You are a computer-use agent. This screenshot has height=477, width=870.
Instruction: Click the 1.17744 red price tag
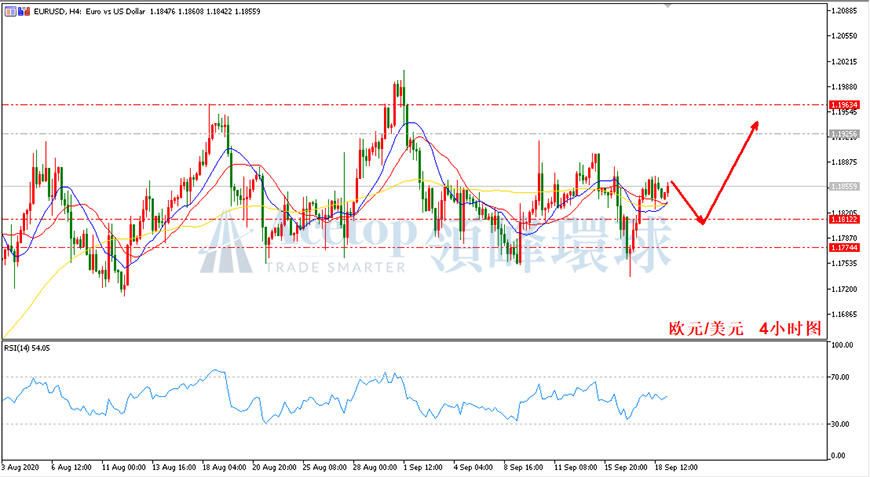[x=844, y=247]
